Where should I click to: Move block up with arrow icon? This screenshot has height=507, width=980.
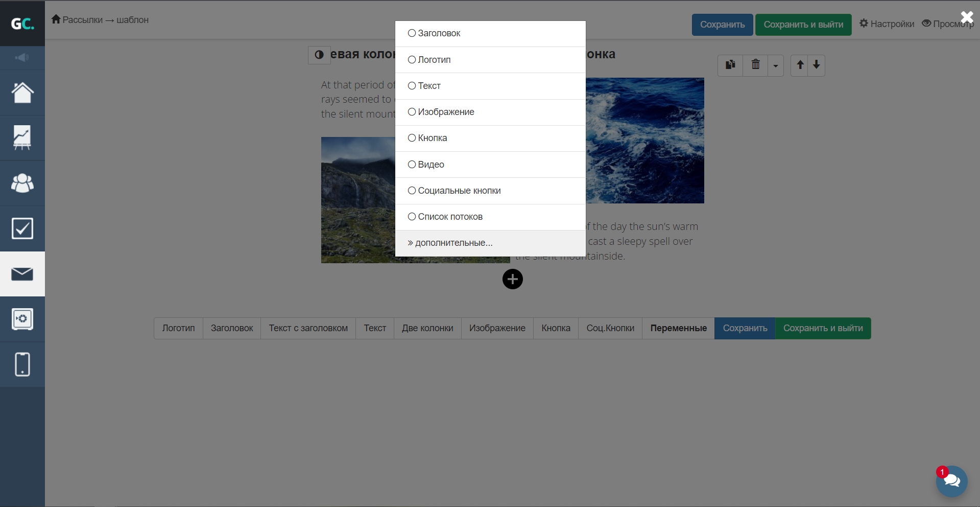(800, 65)
